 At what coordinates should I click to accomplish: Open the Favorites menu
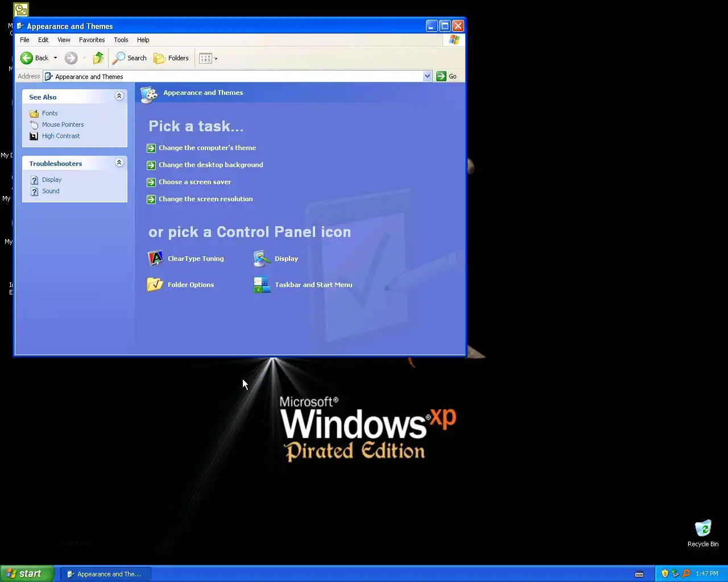pos(92,40)
